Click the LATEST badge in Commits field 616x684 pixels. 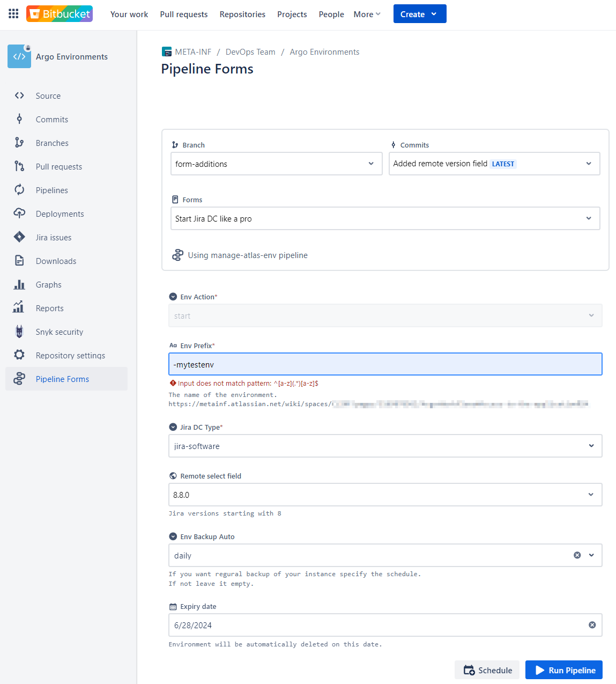503,164
